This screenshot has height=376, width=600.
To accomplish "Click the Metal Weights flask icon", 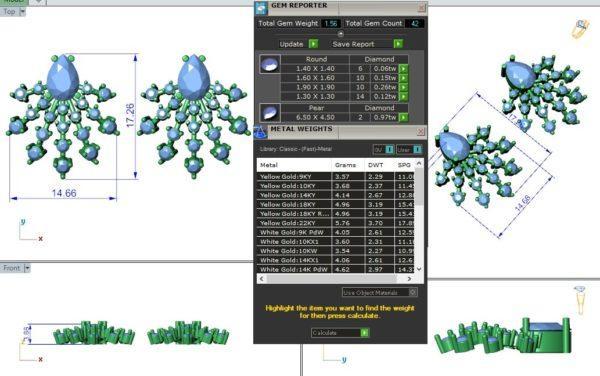I will 261,132.
